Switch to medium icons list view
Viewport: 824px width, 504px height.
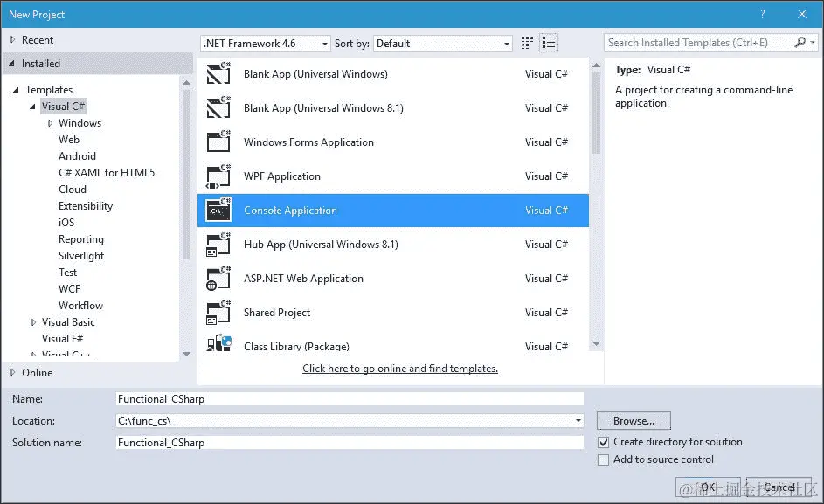click(549, 43)
